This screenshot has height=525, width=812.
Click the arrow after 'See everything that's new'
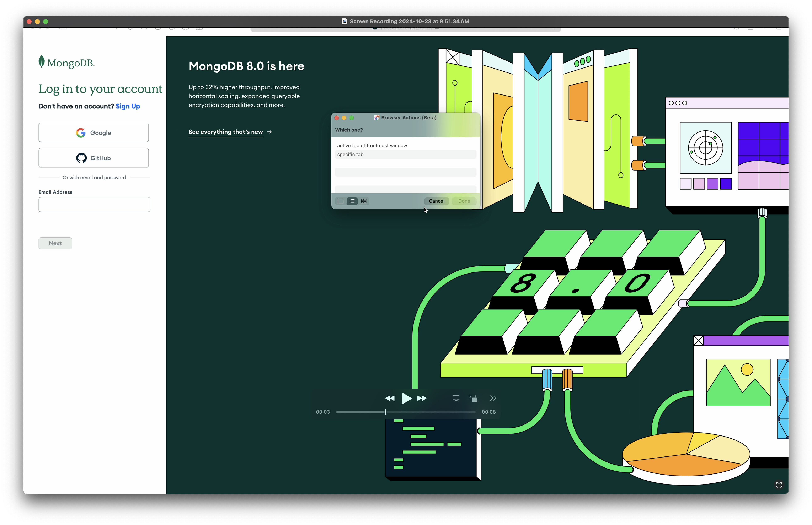pyautogui.click(x=269, y=132)
